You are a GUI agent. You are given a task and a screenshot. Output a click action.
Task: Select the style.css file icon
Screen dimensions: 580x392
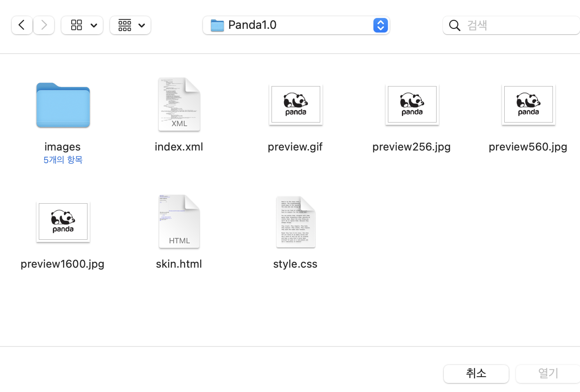(x=295, y=221)
